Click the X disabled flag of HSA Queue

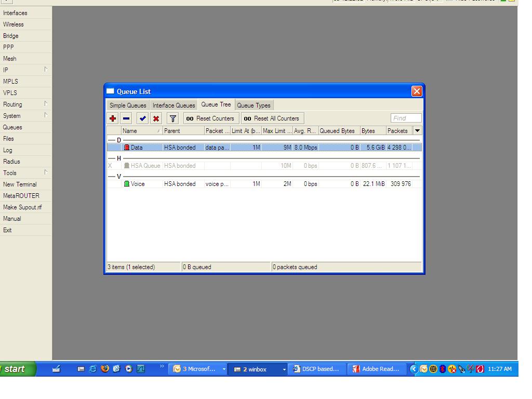point(110,166)
